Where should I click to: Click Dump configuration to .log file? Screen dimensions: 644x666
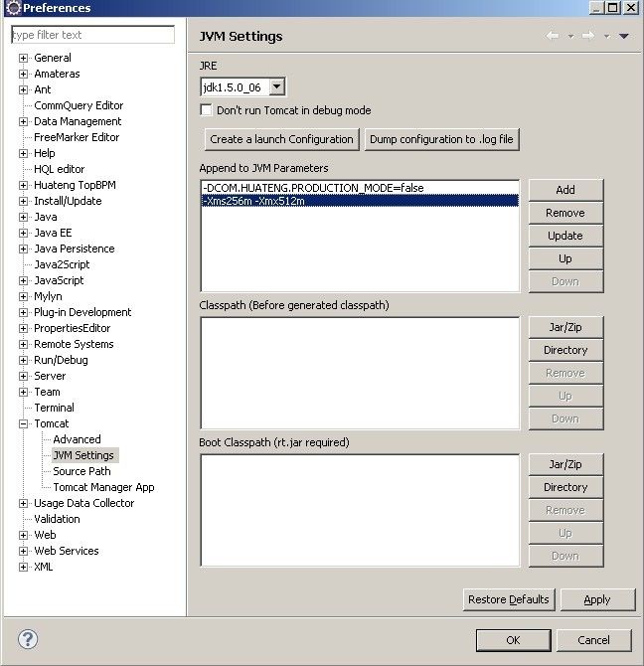coord(441,139)
